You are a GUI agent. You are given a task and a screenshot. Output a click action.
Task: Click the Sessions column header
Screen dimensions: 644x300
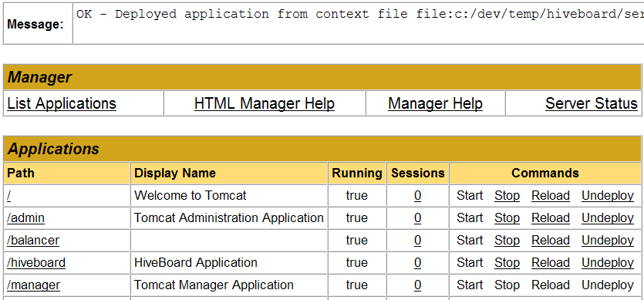[418, 173]
